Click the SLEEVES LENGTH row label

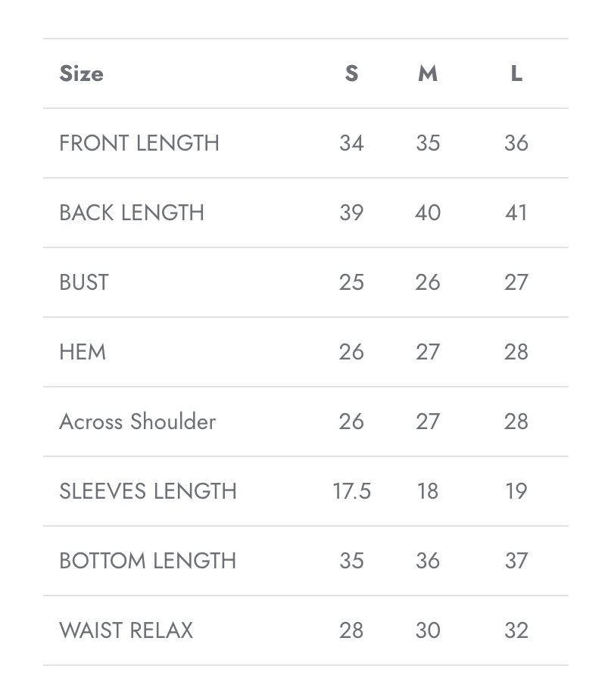pos(148,492)
